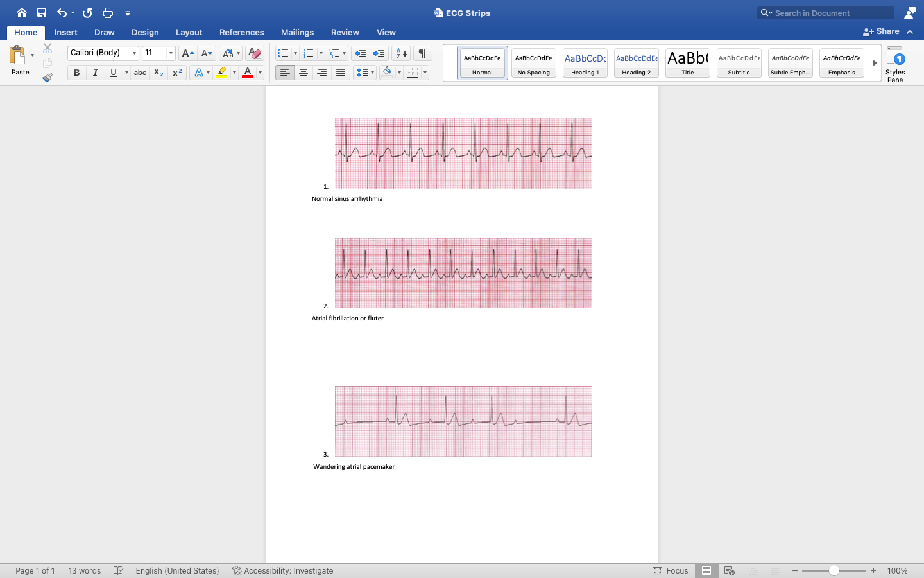Click the Search in Document field
The height and width of the screenshot is (578, 924).
pos(826,13)
